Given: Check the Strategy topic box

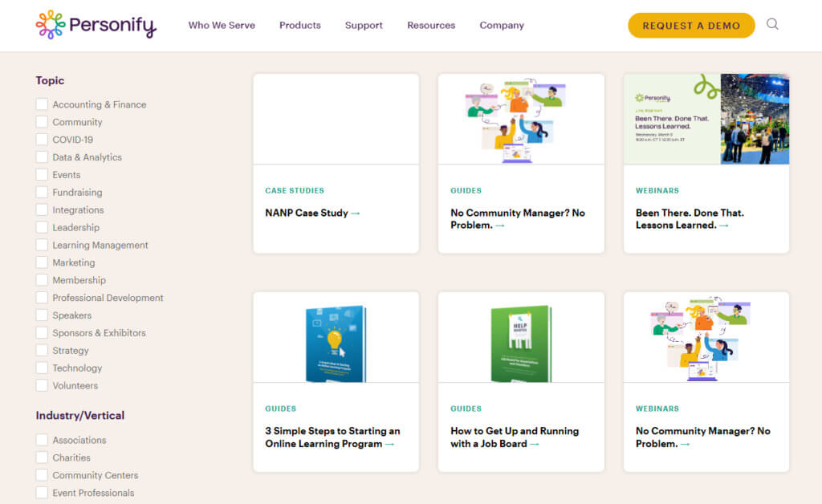Looking at the screenshot, I should [42, 350].
